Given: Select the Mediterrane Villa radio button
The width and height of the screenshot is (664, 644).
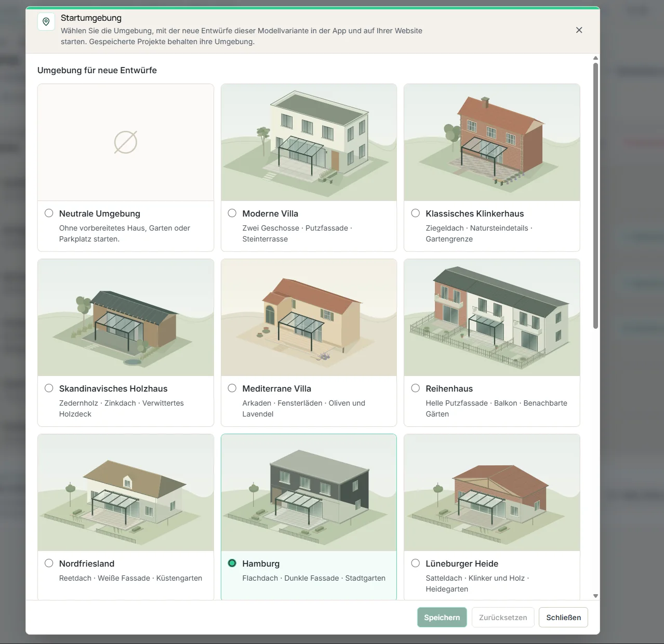Looking at the screenshot, I should pyautogui.click(x=232, y=388).
